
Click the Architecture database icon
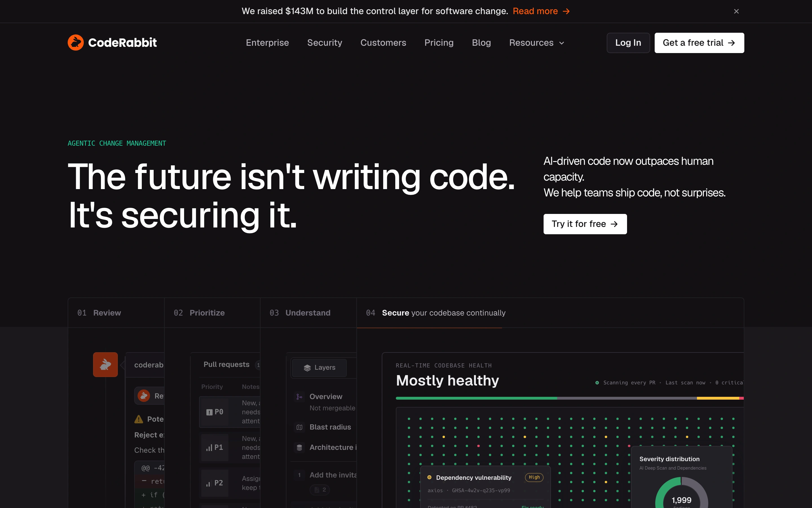pos(299,448)
